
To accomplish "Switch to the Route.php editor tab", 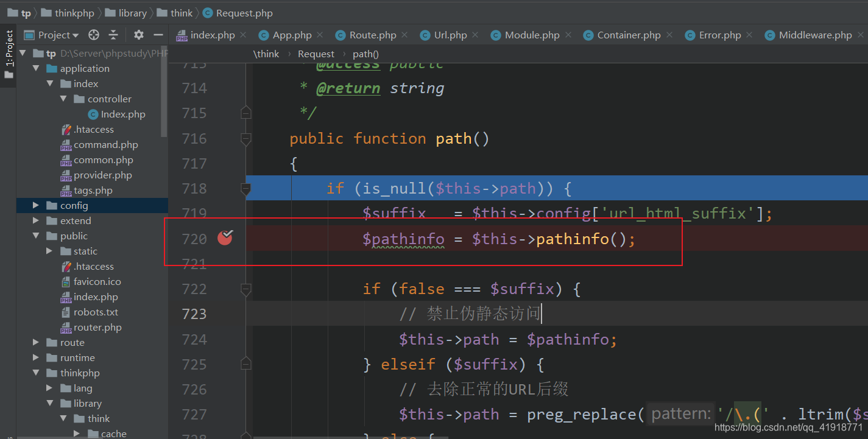I will pyautogui.click(x=373, y=35).
